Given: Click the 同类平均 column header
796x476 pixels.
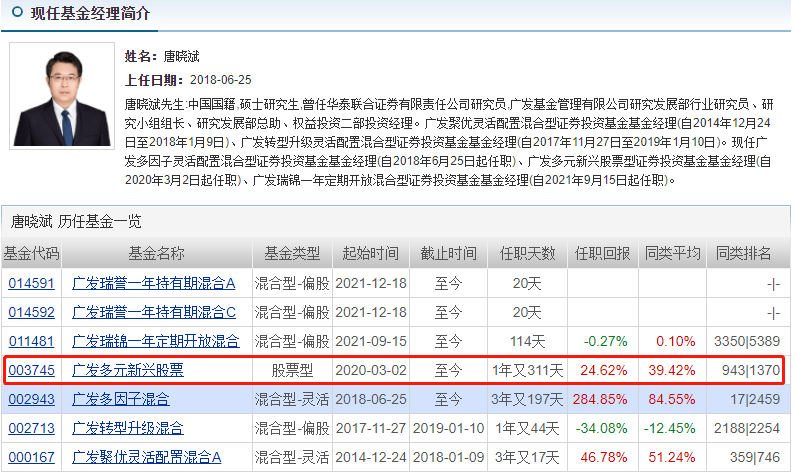Looking at the screenshot, I should pyautogui.click(x=673, y=253).
